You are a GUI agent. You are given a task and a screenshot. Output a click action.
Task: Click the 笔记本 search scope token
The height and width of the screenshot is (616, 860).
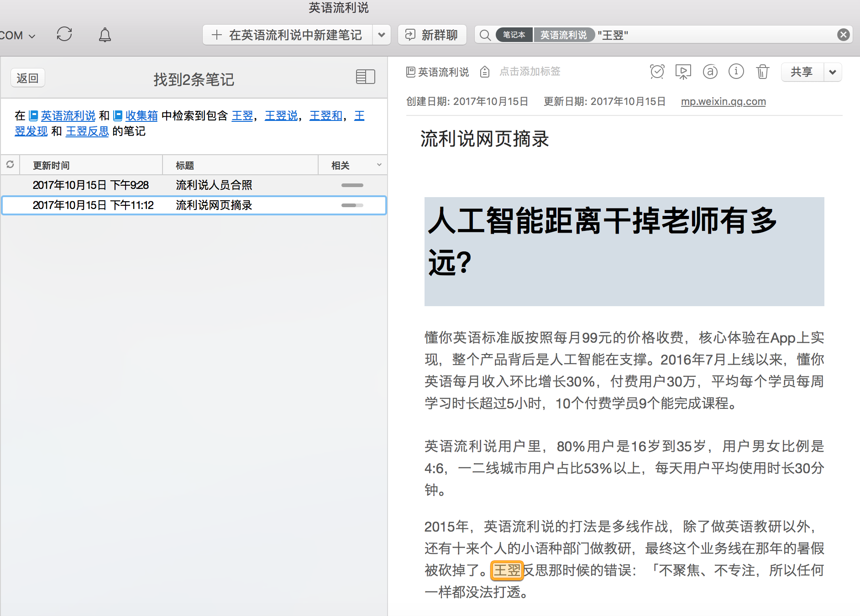click(x=514, y=35)
